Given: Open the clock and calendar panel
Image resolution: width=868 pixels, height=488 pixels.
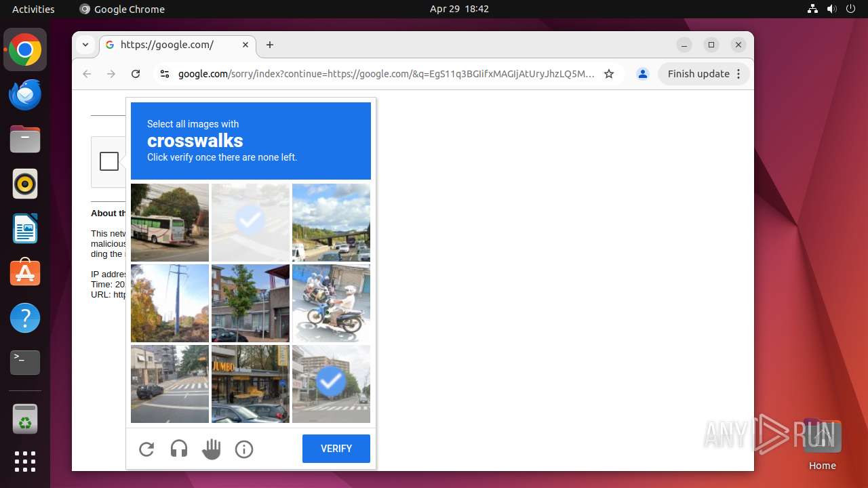Looking at the screenshot, I should [459, 9].
